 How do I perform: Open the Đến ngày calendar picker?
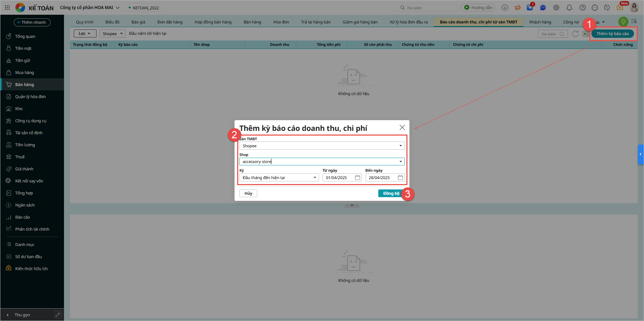[x=400, y=177]
